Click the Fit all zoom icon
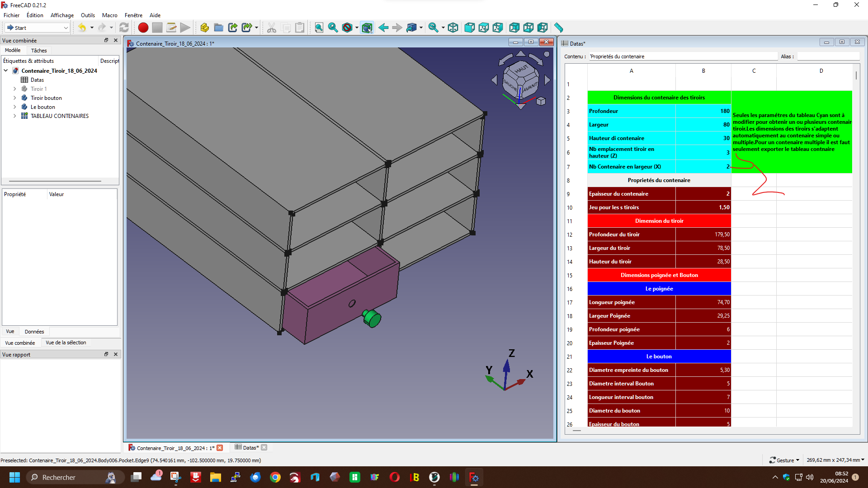The width and height of the screenshot is (868, 488). pos(319,28)
